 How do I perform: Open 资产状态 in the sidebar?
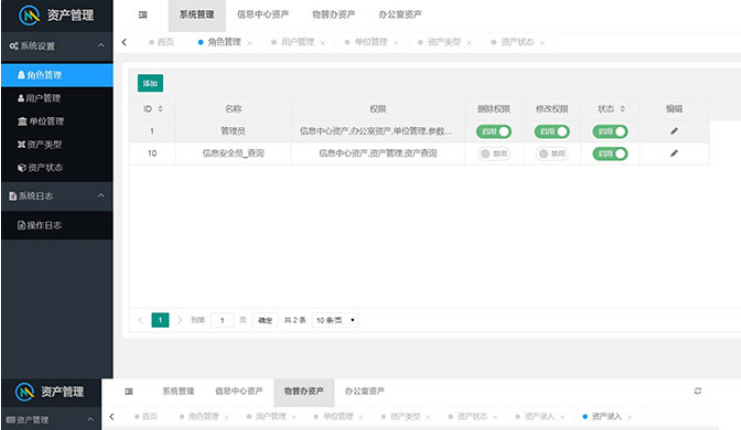pyautogui.click(x=57, y=168)
